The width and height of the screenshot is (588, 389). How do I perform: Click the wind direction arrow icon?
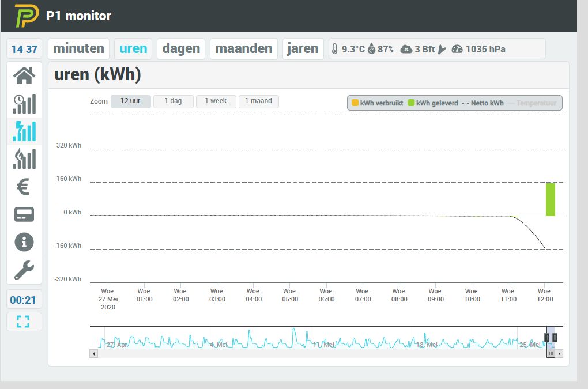click(442, 49)
